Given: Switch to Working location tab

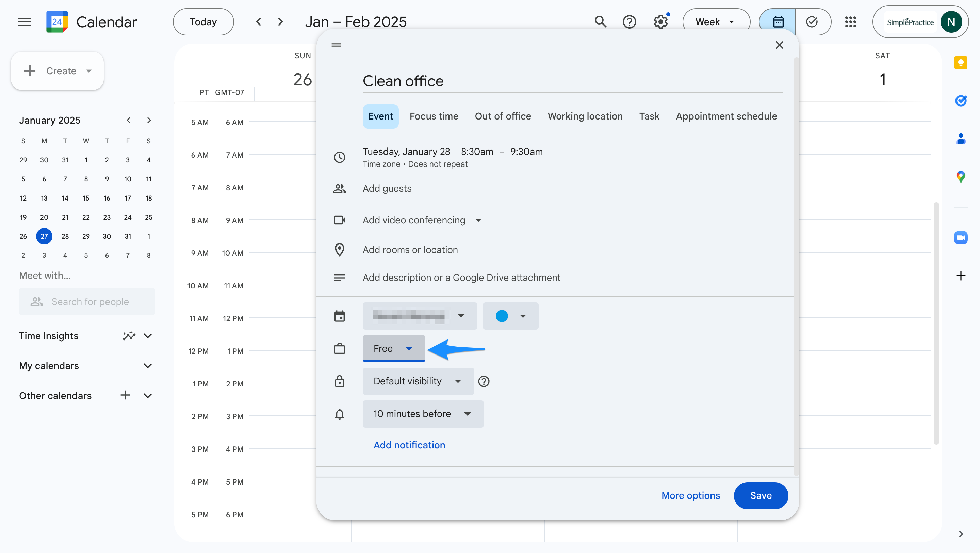Looking at the screenshot, I should point(585,116).
